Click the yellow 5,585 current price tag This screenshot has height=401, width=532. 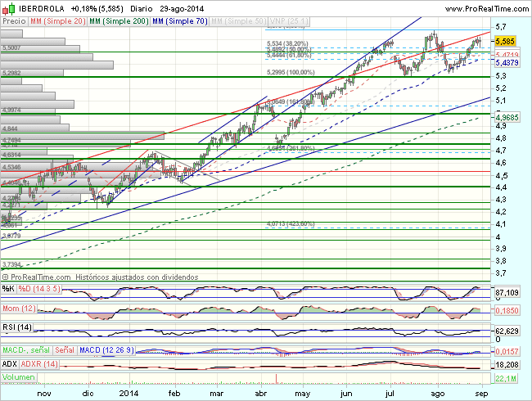click(x=505, y=39)
